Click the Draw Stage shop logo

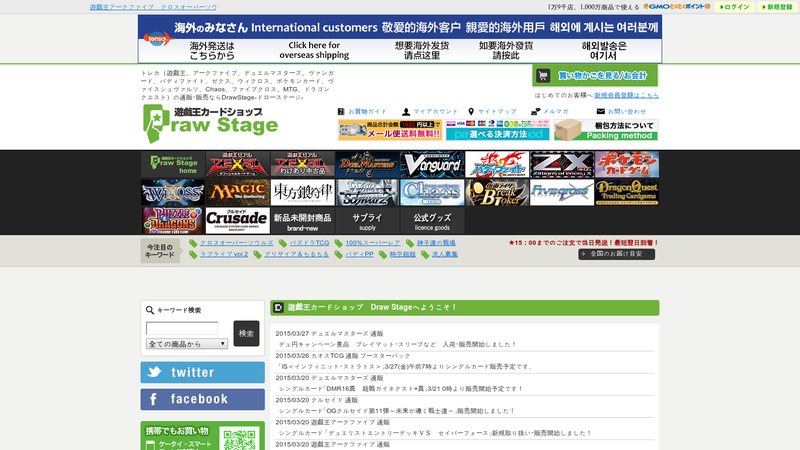pyautogui.click(x=210, y=123)
